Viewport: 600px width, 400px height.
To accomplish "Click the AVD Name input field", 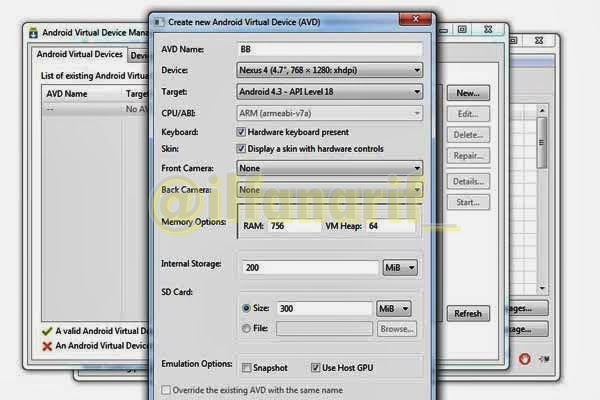I will pyautogui.click(x=329, y=49).
